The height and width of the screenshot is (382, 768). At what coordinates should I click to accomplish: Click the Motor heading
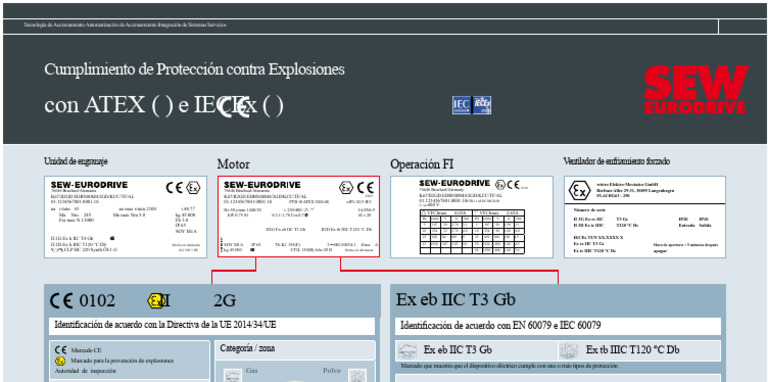tap(233, 165)
